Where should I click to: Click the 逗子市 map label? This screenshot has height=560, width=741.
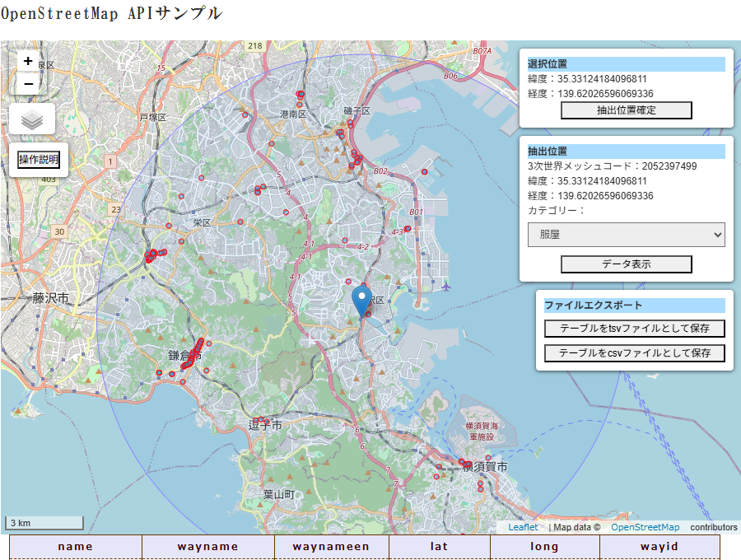tap(265, 425)
